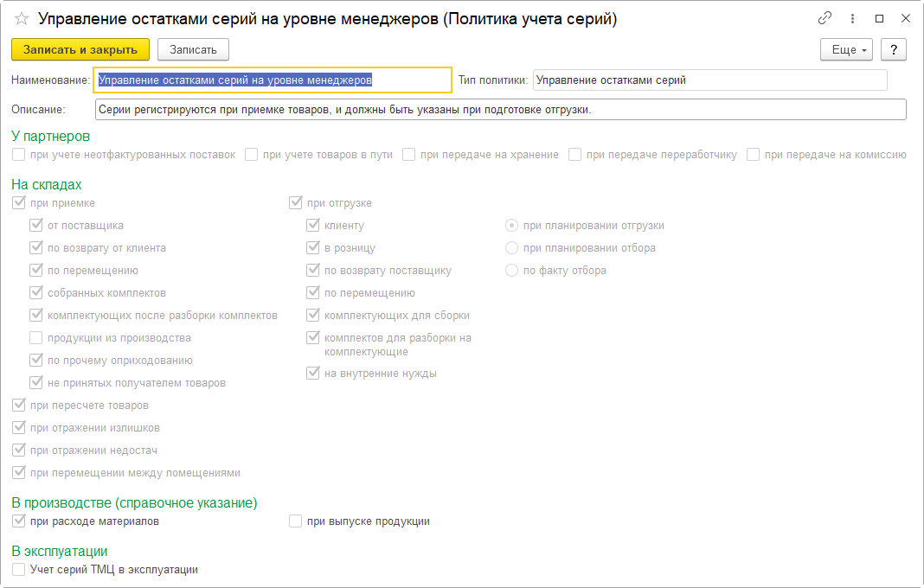Open help with the question mark button
Image resolution: width=924 pixels, height=588 pixels.
[x=894, y=49]
